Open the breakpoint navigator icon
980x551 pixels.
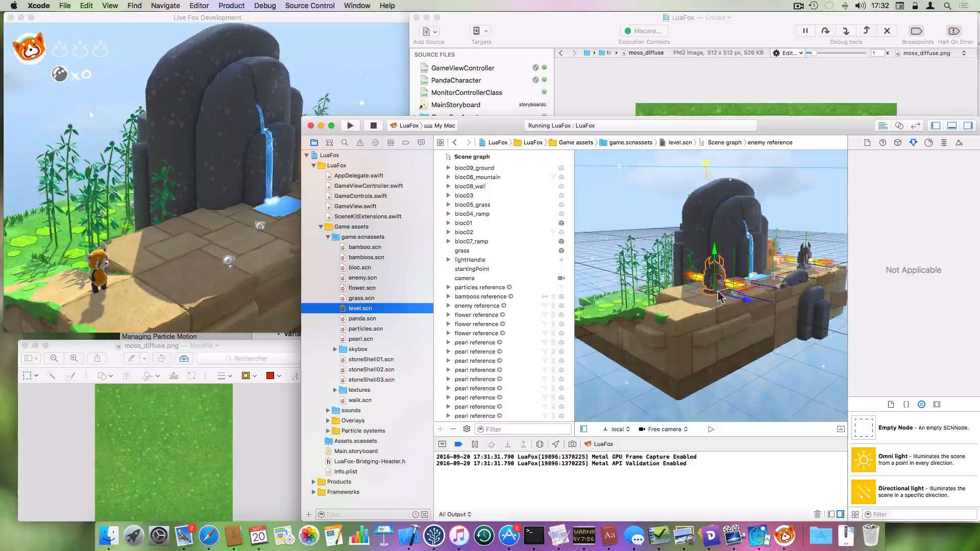coord(406,143)
